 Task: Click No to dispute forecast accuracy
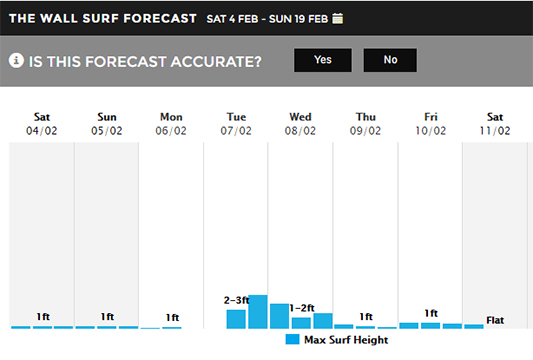390,60
